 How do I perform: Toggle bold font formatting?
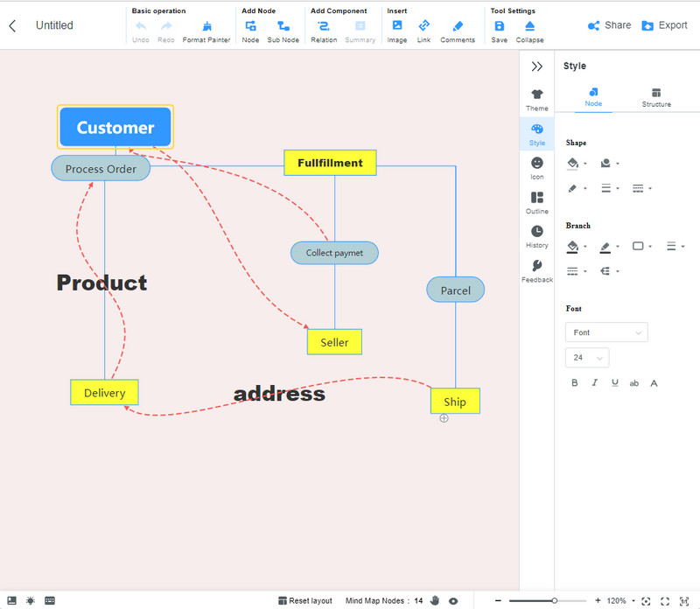(x=575, y=383)
